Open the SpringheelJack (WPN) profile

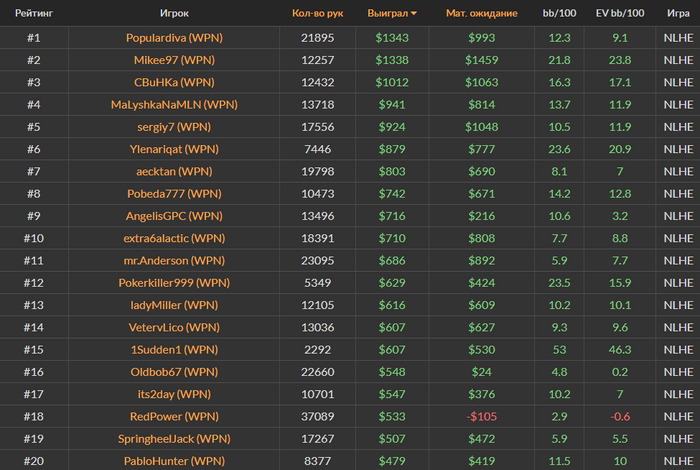[174, 439]
